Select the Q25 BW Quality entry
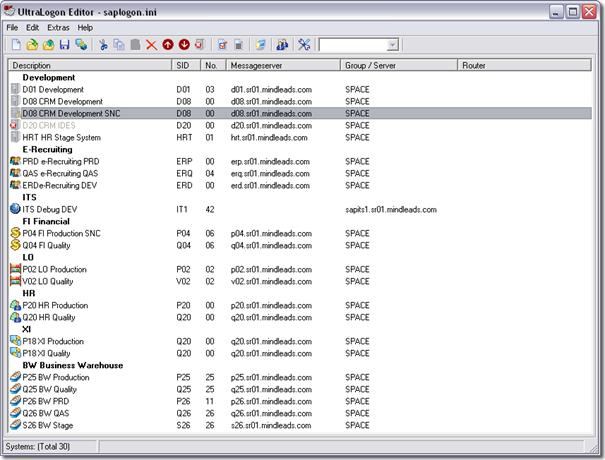This screenshot has width=605, height=460. click(49, 389)
